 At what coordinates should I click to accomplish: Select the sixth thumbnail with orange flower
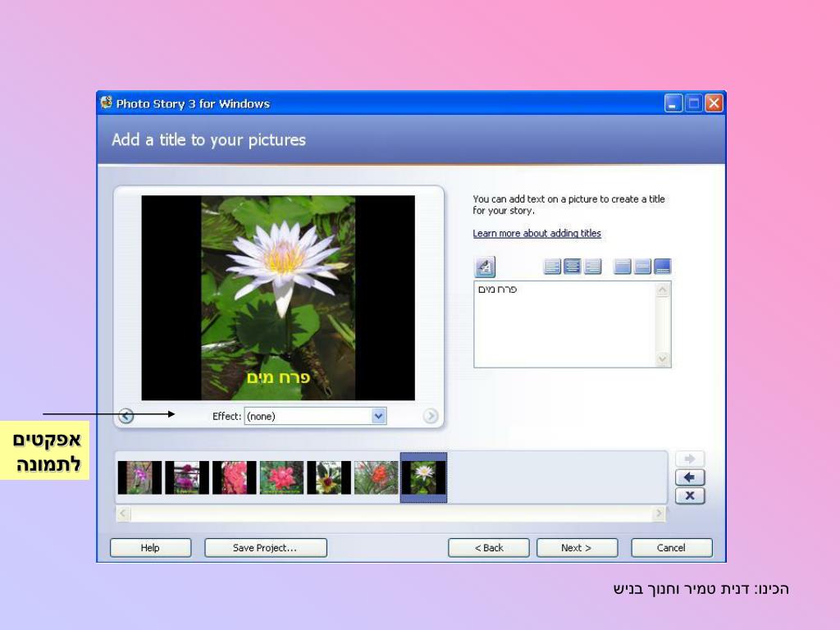coord(376,477)
